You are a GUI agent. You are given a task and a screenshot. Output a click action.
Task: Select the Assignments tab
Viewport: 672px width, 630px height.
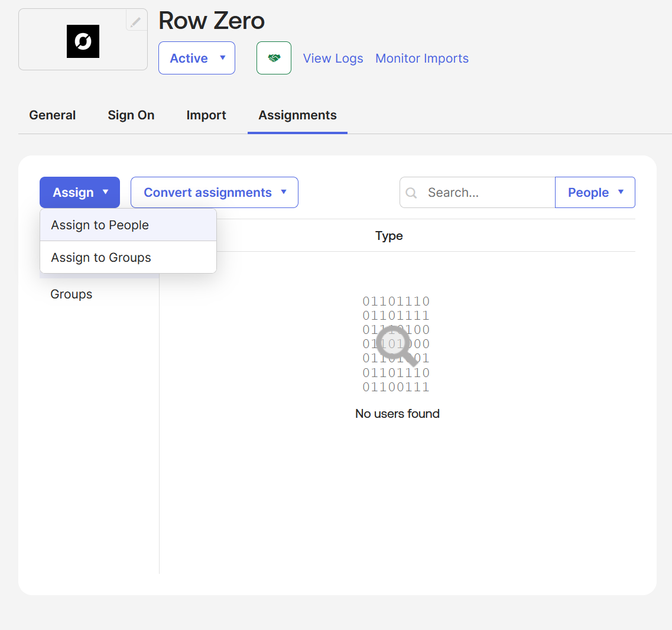tap(297, 115)
